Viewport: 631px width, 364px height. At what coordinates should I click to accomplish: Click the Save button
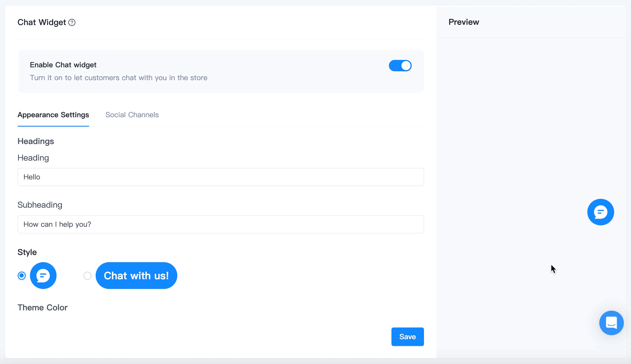pos(407,337)
